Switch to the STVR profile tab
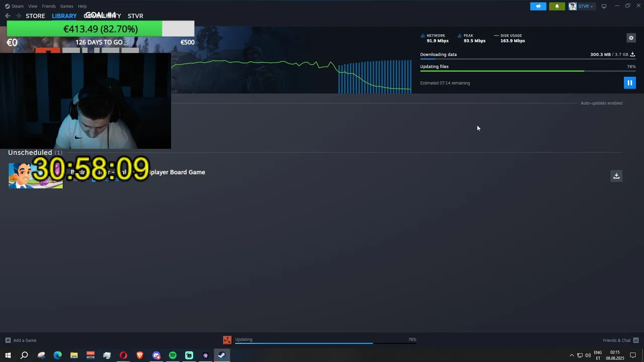The width and height of the screenshot is (644, 362). point(135,16)
